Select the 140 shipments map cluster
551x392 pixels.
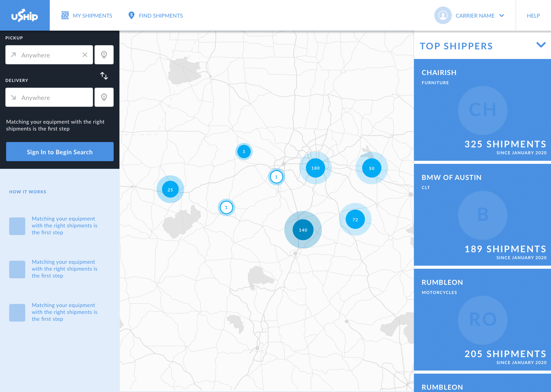(x=303, y=230)
